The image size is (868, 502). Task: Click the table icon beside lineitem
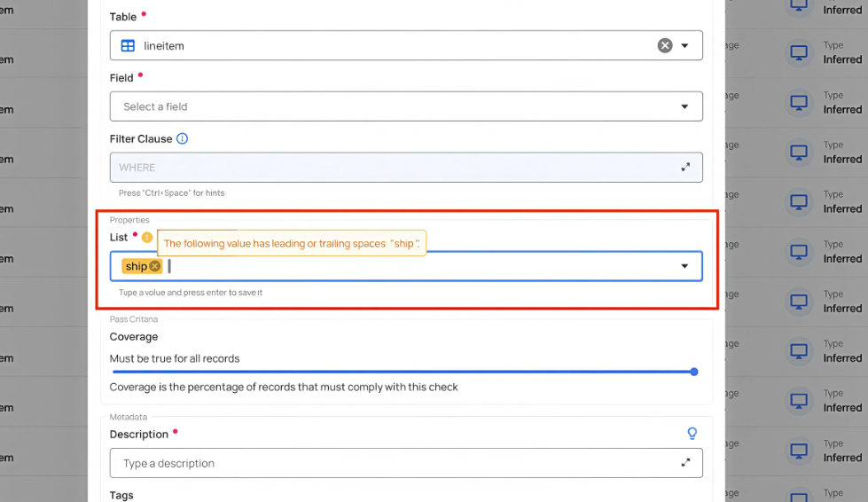(128, 45)
